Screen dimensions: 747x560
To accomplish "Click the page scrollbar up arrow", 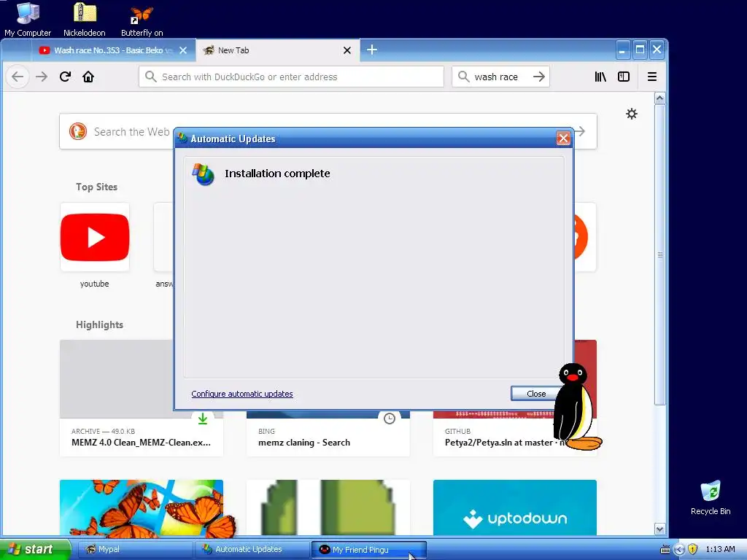I will pyautogui.click(x=659, y=98).
